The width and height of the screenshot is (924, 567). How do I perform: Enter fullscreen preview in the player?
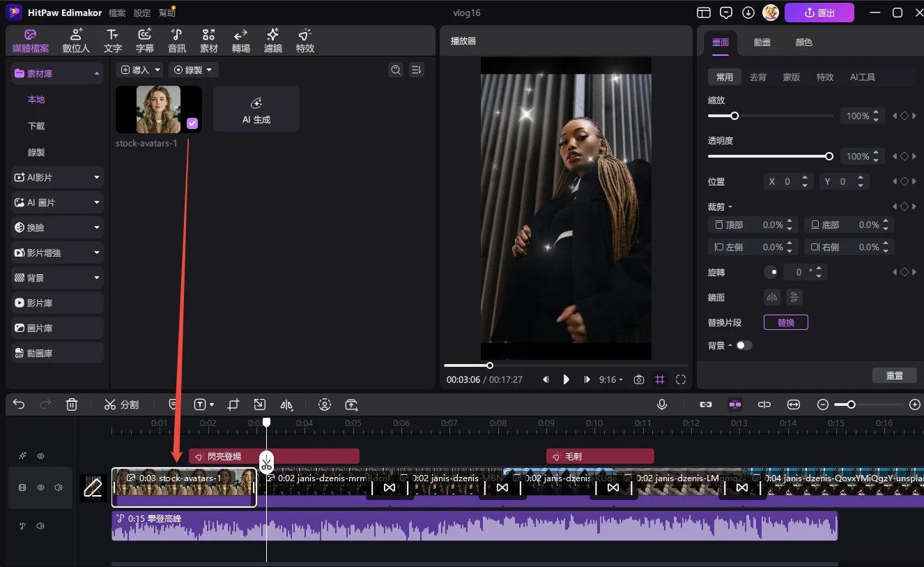click(x=681, y=379)
